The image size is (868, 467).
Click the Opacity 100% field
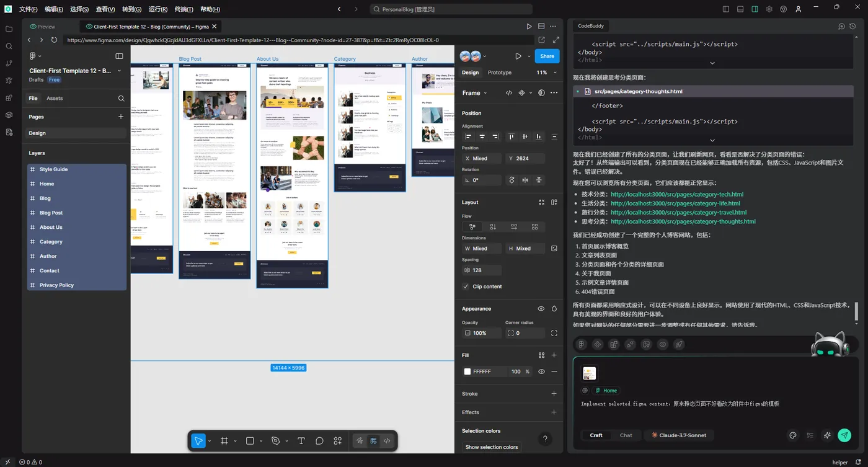point(482,333)
